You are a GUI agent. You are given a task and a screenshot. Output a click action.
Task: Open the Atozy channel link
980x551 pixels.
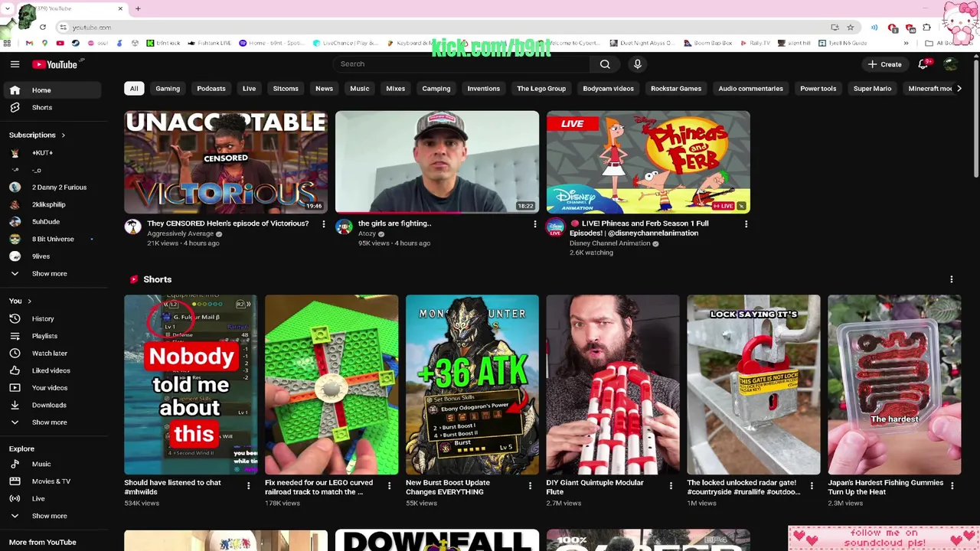(367, 234)
